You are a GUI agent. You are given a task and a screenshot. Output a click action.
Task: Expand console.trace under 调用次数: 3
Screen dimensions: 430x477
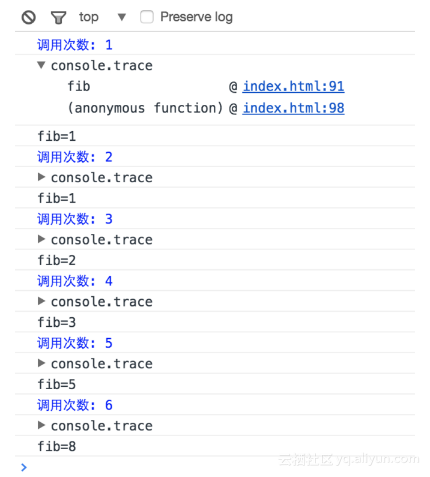tap(41, 239)
